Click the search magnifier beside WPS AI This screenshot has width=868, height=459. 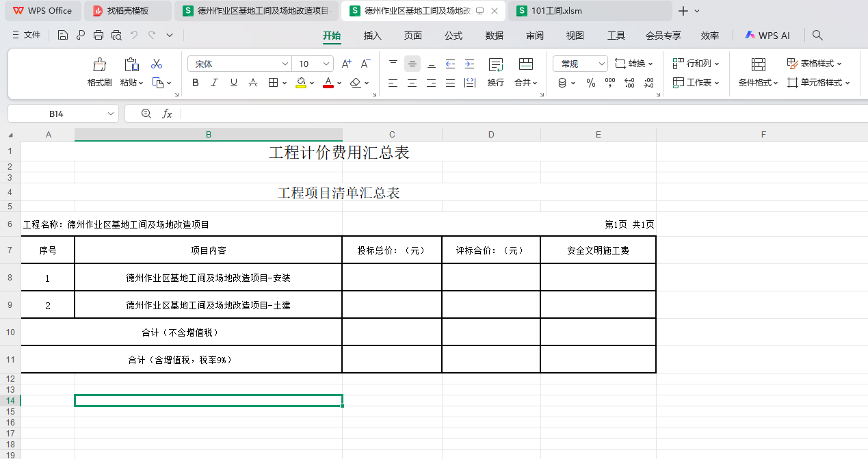coord(817,36)
